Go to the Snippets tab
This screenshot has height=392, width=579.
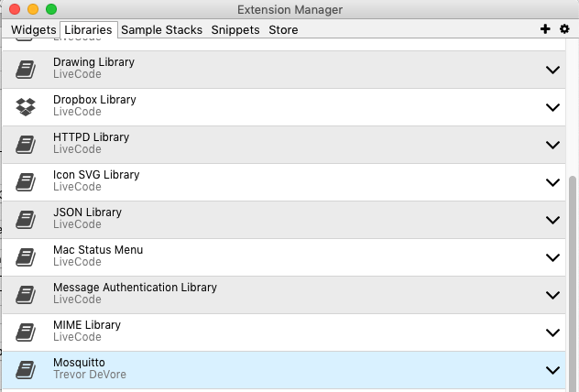point(235,30)
